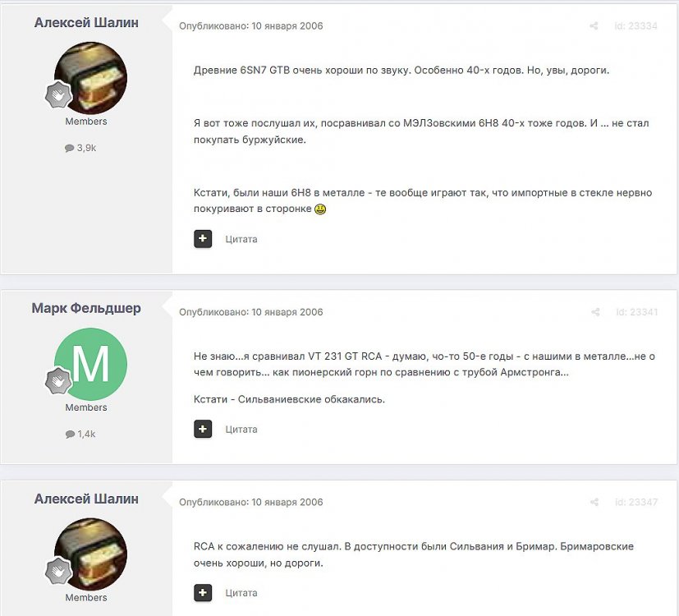Click Цитата in the RCA post

(241, 593)
